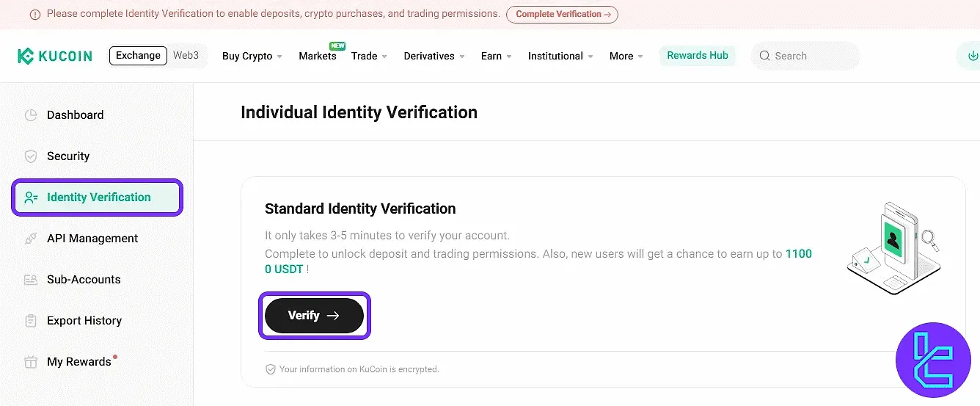The height and width of the screenshot is (406, 980).
Task: Expand the Buy Crypto dropdown
Action: 252,57
